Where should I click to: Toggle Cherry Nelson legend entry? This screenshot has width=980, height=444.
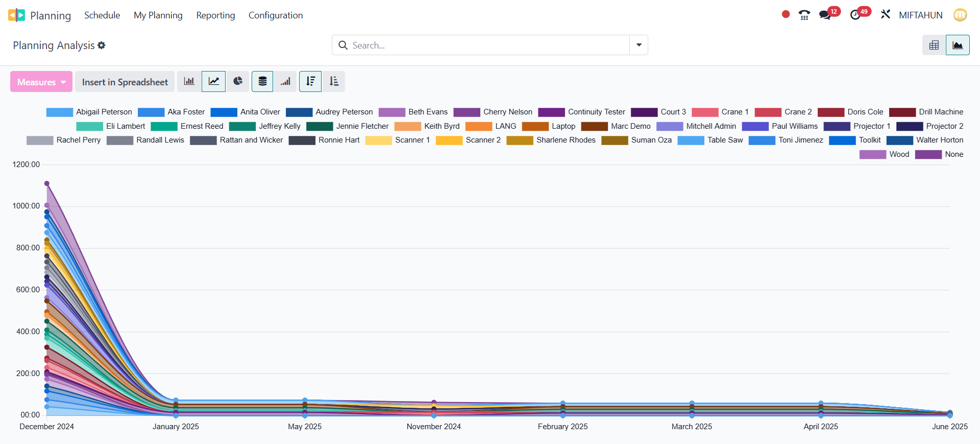(493, 112)
